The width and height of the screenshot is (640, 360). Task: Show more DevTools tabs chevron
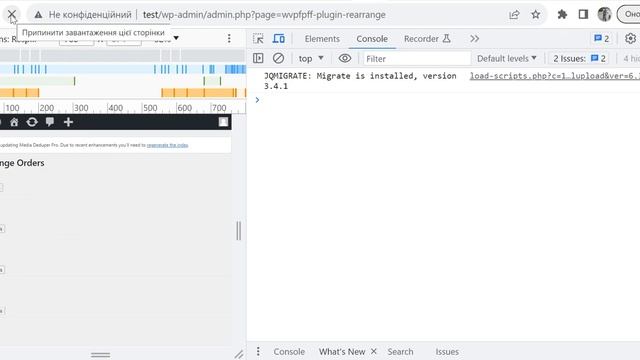click(x=474, y=39)
